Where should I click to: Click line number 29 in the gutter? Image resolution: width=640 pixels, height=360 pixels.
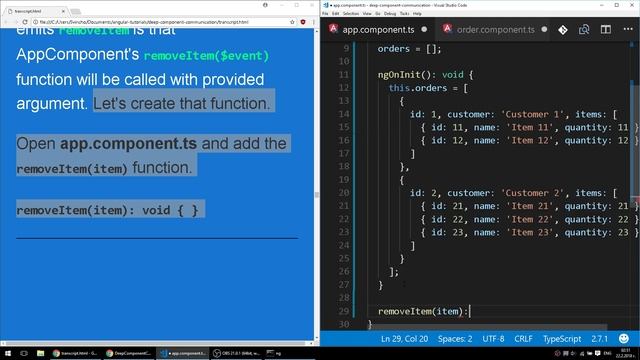(344, 311)
